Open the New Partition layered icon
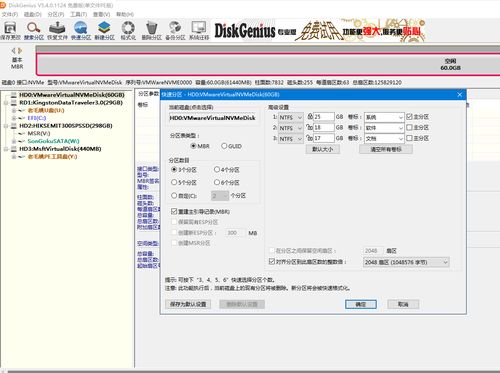500x373 pixels. coord(104,28)
